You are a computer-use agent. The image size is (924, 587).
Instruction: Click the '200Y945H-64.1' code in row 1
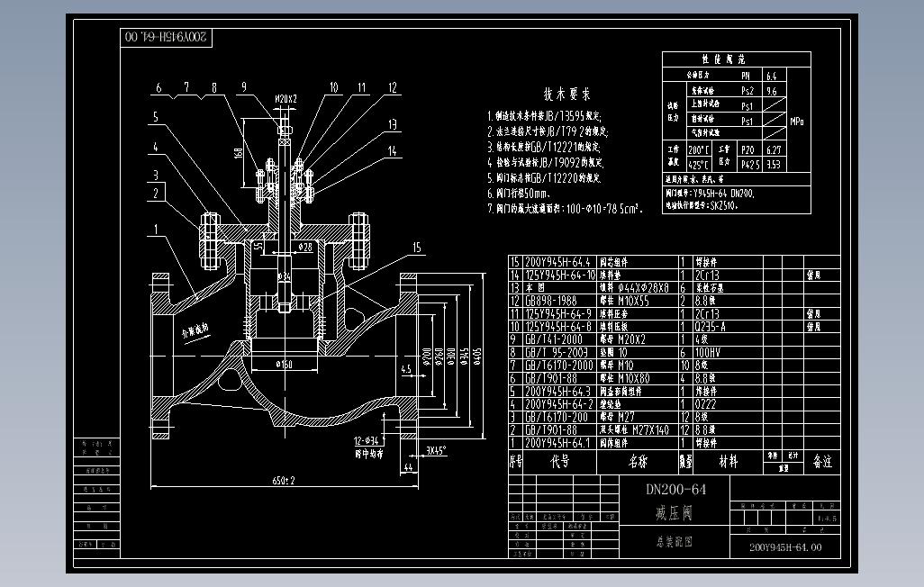pyautogui.click(x=557, y=443)
